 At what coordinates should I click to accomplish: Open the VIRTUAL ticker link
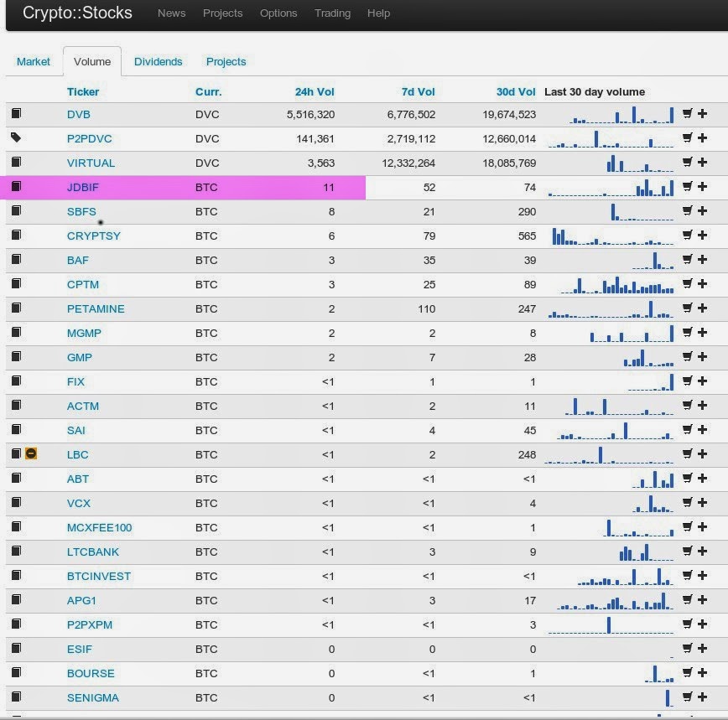point(91,163)
